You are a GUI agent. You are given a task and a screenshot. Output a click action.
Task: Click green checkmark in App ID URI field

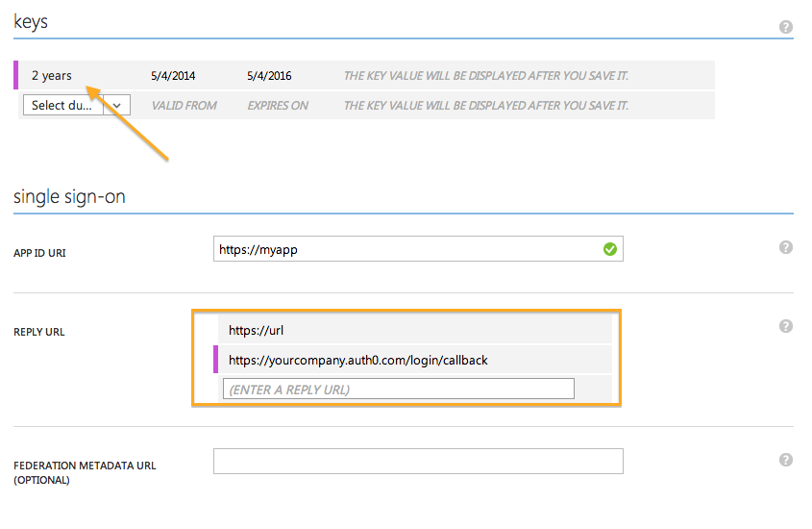pyautogui.click(x=609, y=249)
